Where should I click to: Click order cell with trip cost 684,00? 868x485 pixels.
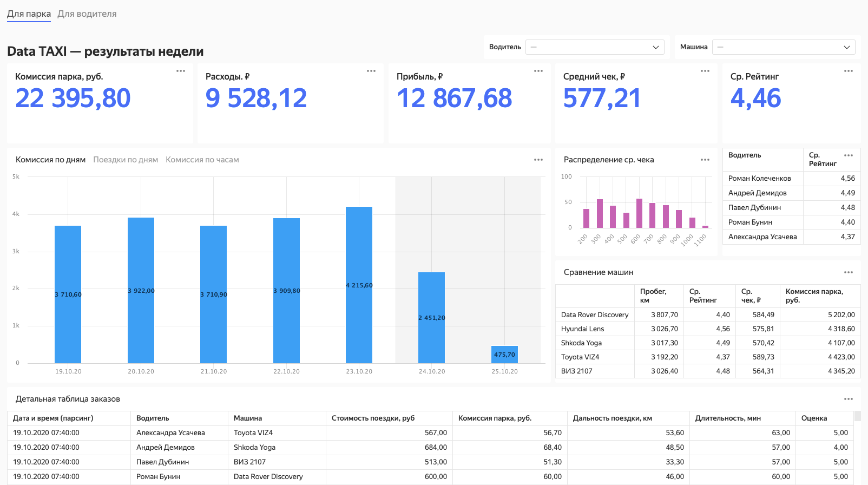click(x=389, y=448)
